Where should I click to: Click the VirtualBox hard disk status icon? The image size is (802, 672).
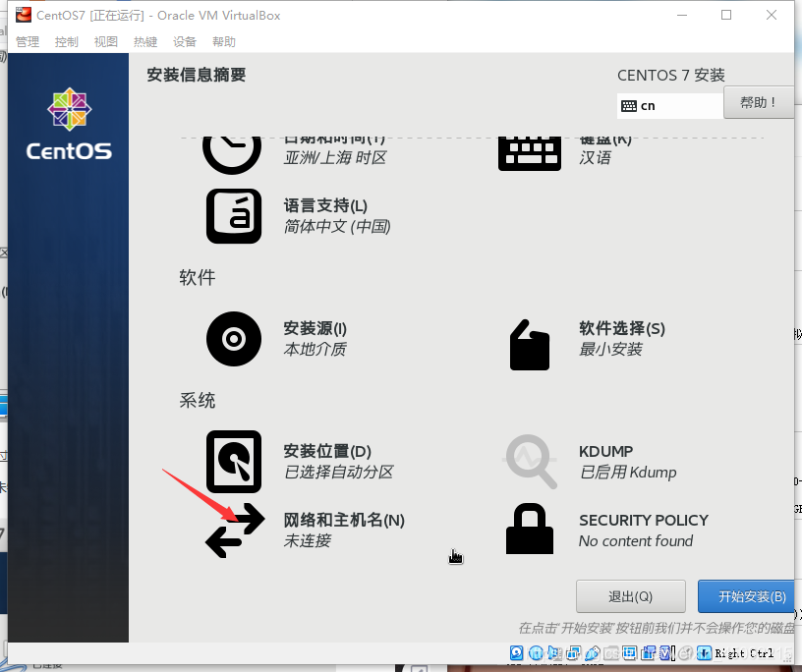(517, 652)
